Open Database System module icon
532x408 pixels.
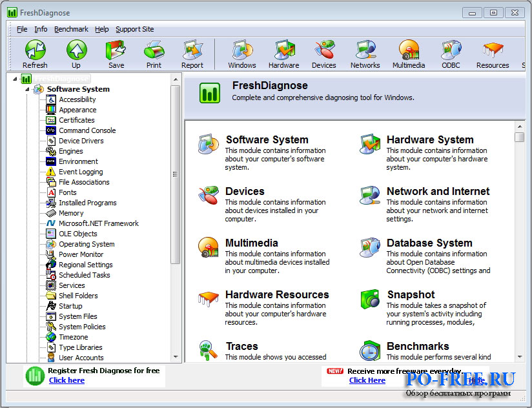click(x=370, y=247)
